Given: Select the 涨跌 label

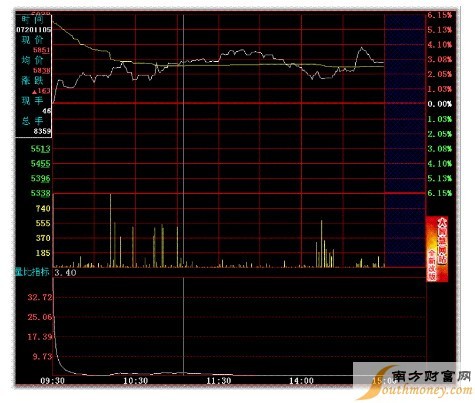Looking at the screenshot, I should [x=33, y=80].
